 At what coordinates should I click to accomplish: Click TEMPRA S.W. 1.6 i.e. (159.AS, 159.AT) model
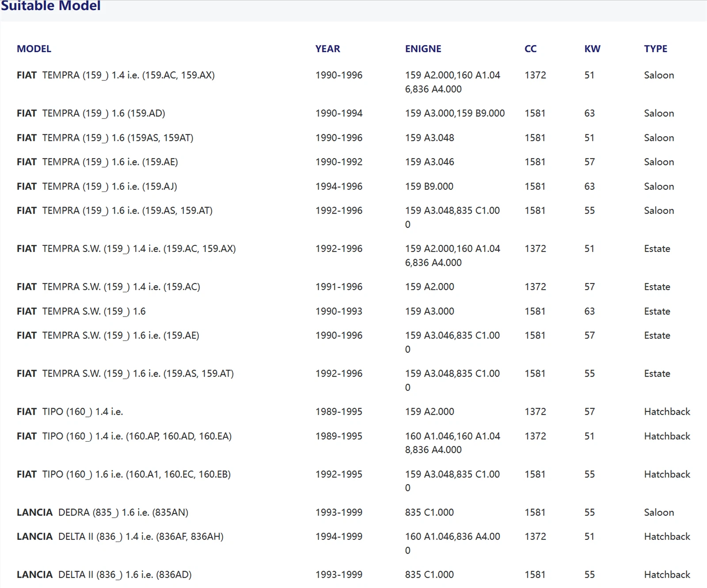click(125, 374)
